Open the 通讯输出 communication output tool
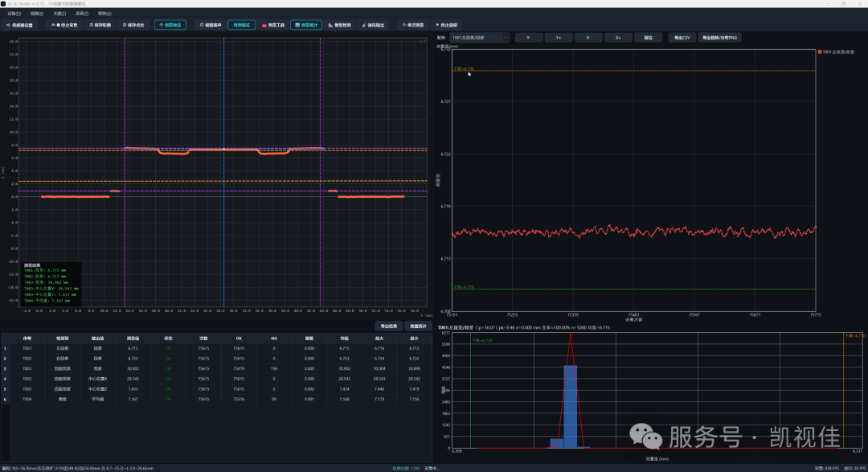The height and width of the screenshot is (472, 868). pos(374,25)
